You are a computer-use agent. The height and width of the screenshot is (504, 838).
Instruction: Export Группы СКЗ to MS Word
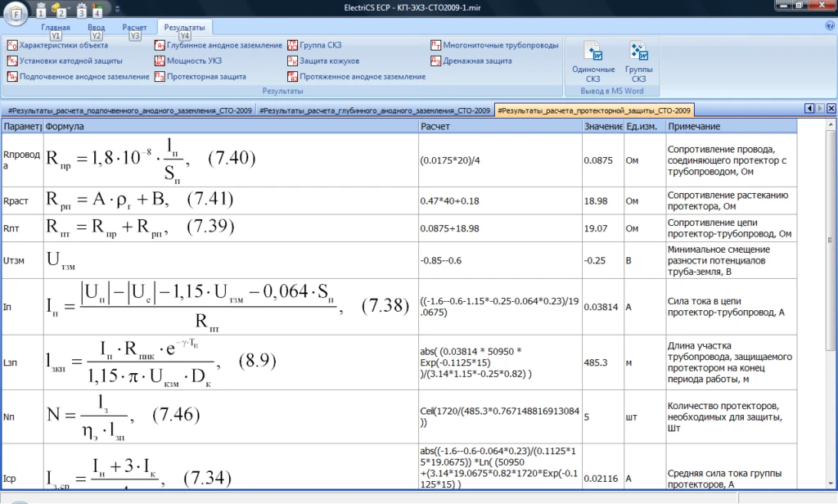coord(638,62)
